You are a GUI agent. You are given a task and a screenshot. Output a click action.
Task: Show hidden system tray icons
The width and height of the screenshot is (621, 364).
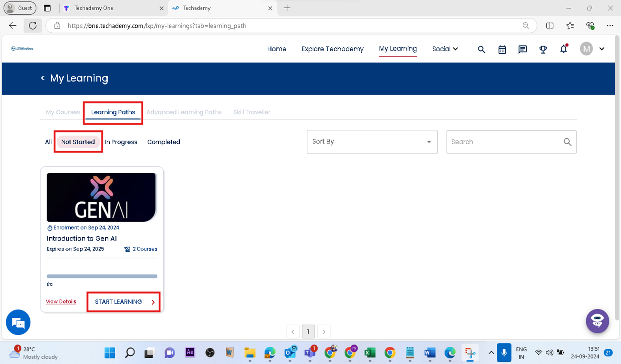(x=491, y=353)
